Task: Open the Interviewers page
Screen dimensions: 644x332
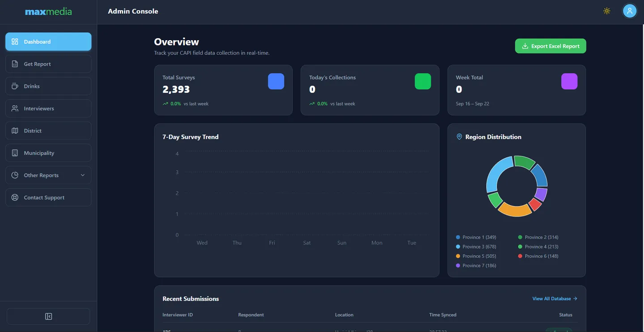Action: coord(48,109)
